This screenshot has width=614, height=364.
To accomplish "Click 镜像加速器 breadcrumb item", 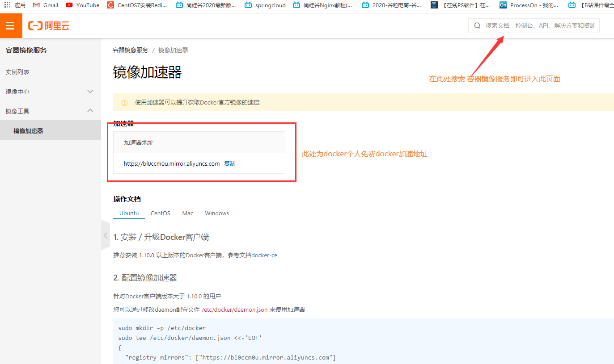I will (x=173, y=50).
